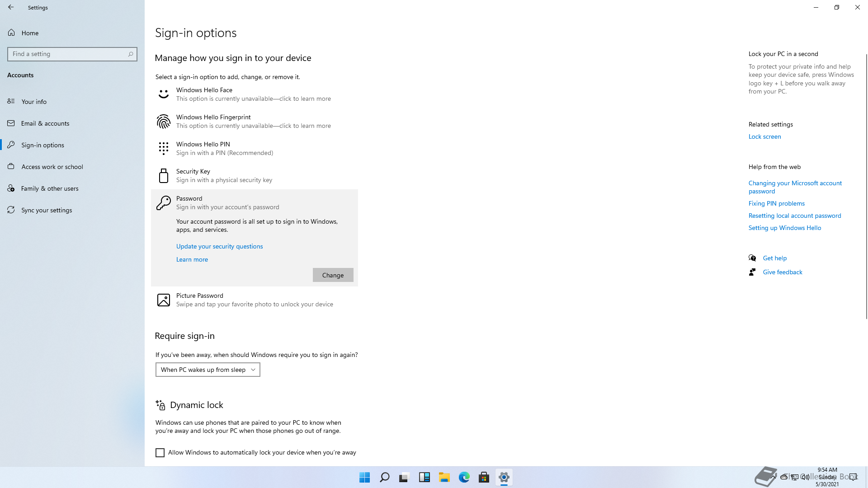Open Setting up Windows Hello link
Viewport: 868px width, 488px height.
point(784,228)
